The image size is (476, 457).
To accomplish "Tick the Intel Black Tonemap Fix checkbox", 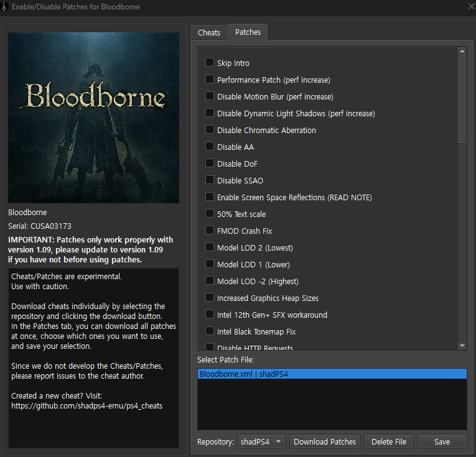I will coord(210,331).
